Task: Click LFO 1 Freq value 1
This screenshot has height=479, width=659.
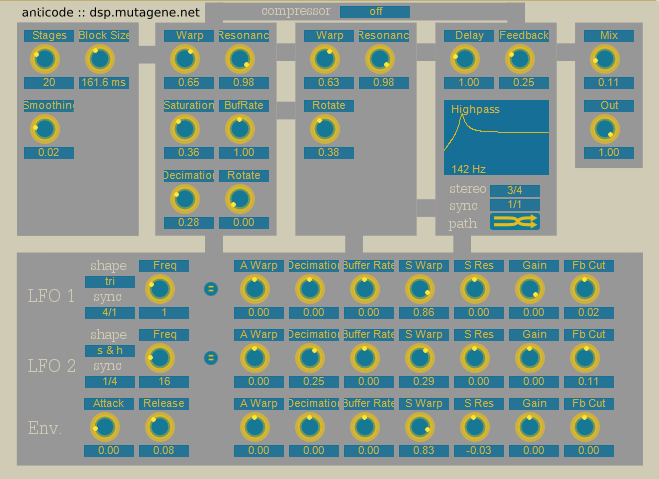Action: (x=164, y=313)
